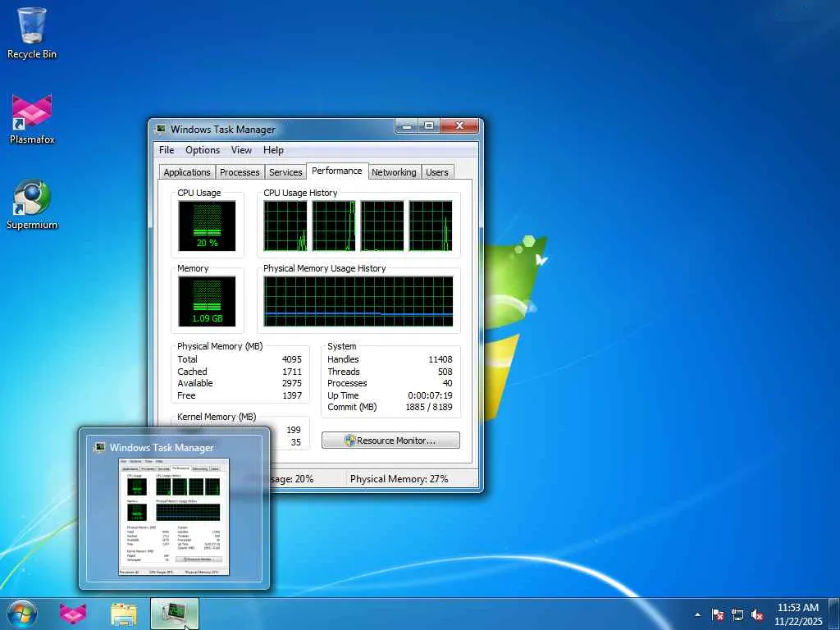840x630 pixels.
Task: Open the network status tray icon
Action: [x=737, y=614]
